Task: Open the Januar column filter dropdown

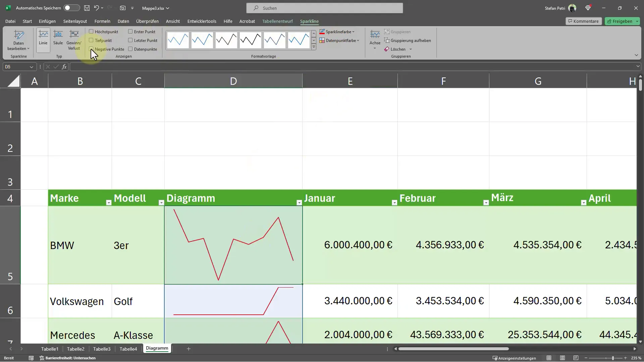Action: point(394,202)
